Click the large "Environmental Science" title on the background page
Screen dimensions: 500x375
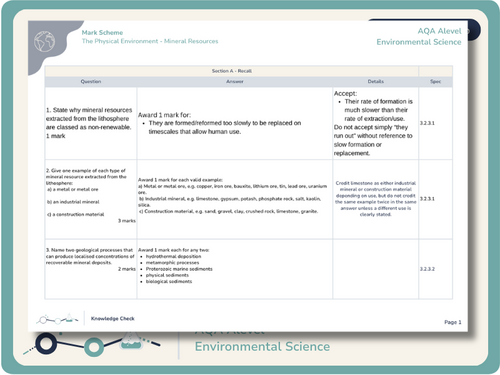click(x=262, y=347)
